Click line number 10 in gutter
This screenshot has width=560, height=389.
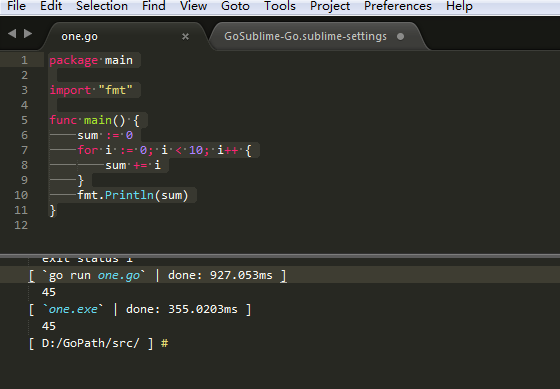tap(21, 195)
